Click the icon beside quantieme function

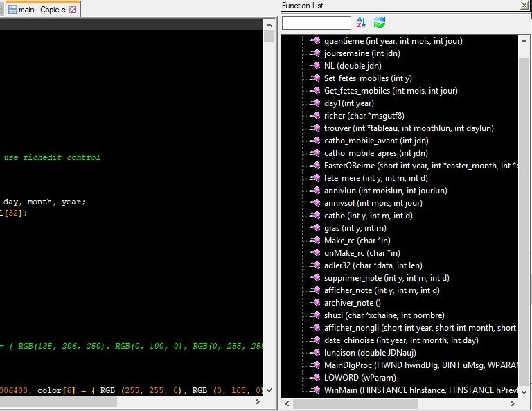click(316, 41)
